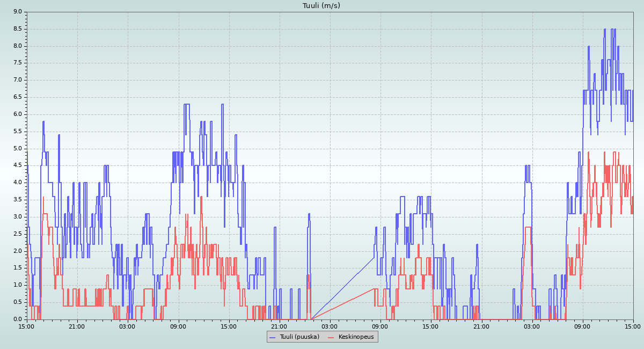Image resolution: width=644 pixels, height=349 pixels.
Task: Select the 3.0 y-axis label
Action: click(17, 217)
